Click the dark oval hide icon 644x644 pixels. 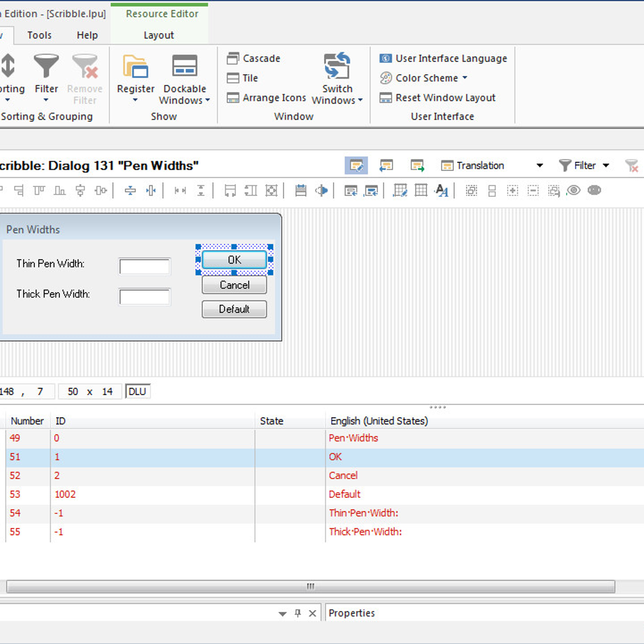(594, 190)
